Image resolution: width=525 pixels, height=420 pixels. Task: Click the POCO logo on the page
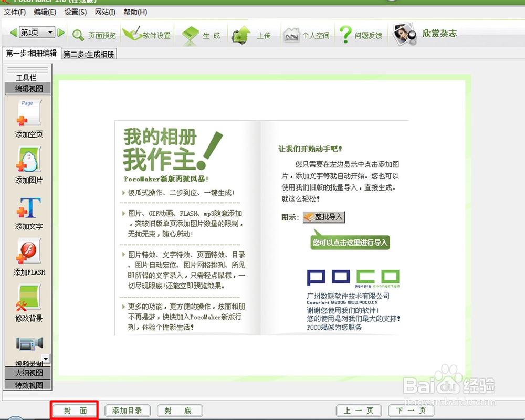[353, 279]
